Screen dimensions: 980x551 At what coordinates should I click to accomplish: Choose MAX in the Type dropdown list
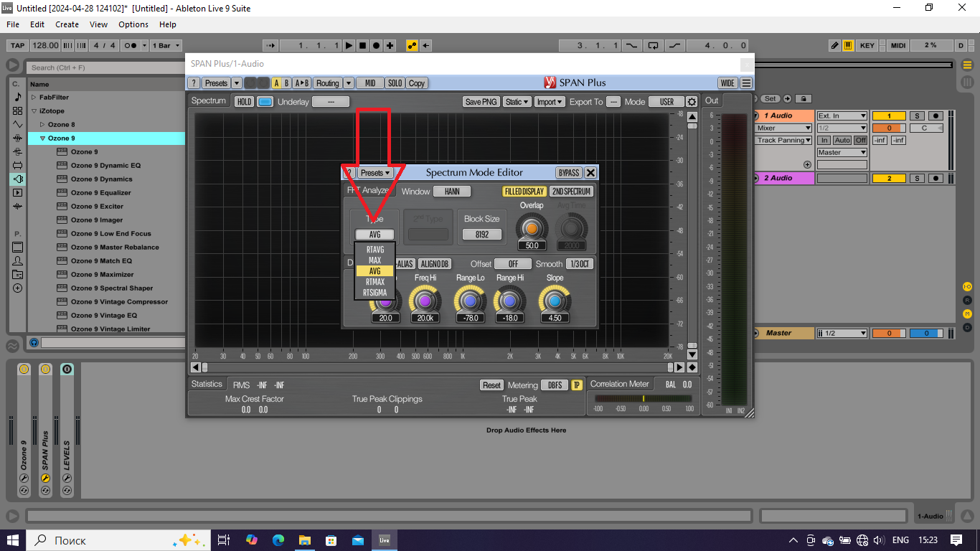tap(375, 260)
